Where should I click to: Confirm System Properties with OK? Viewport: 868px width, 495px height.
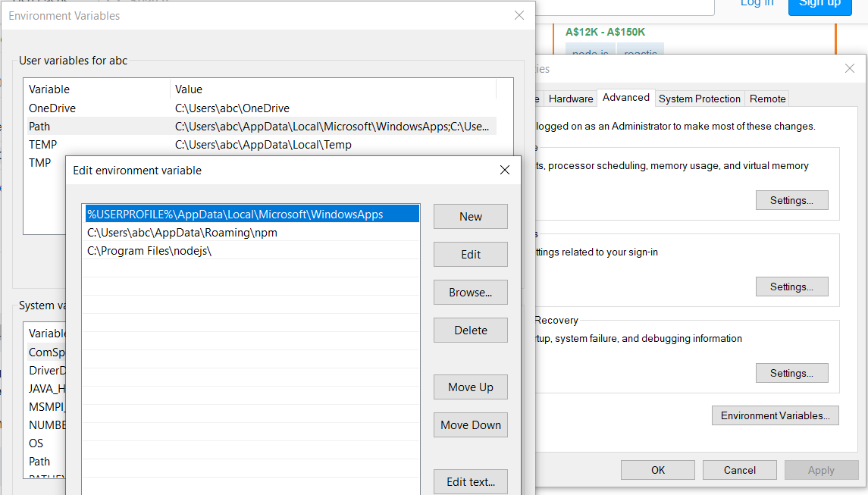657,469
